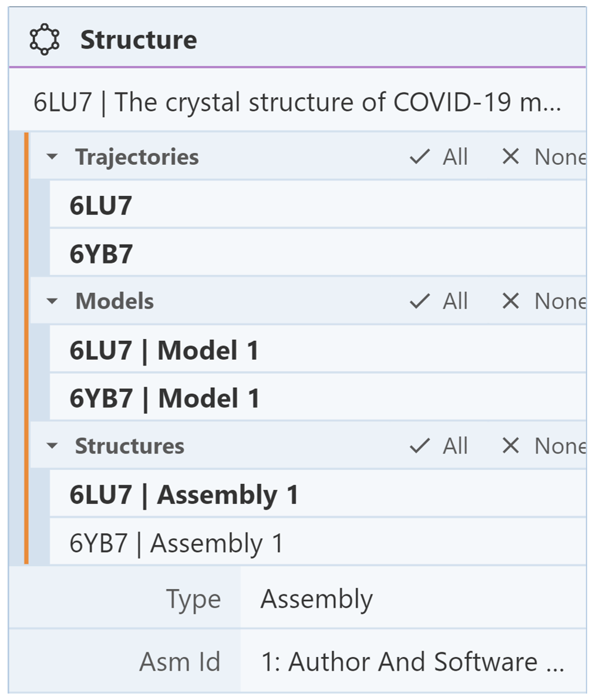Open the Type dropdown showing Assembly

(411, 600)
